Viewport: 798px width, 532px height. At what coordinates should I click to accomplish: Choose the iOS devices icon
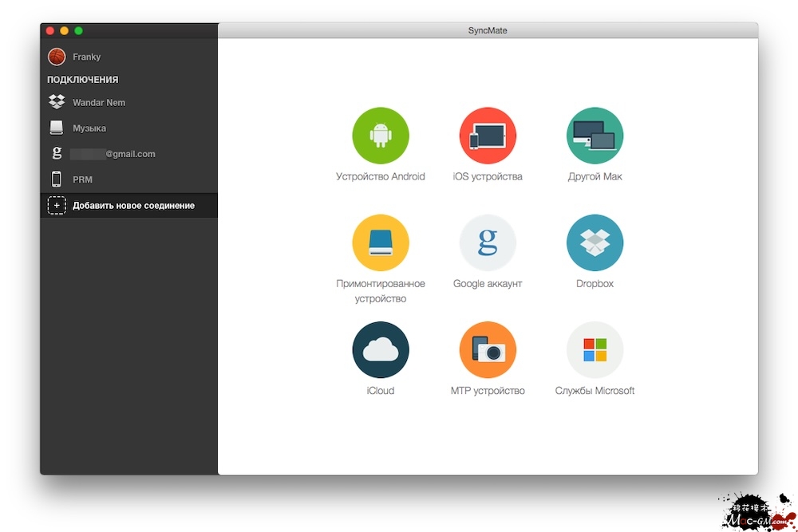pyautogui.click(x=488, y=136)
